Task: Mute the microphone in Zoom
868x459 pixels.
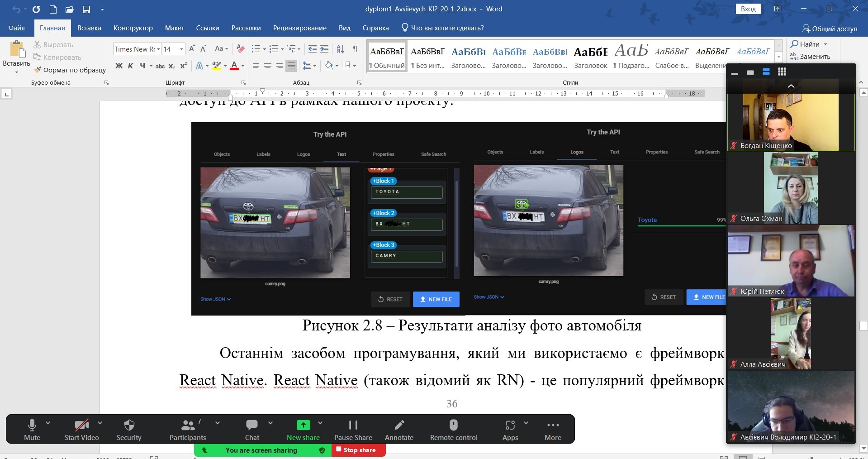Action: point(32,430)
